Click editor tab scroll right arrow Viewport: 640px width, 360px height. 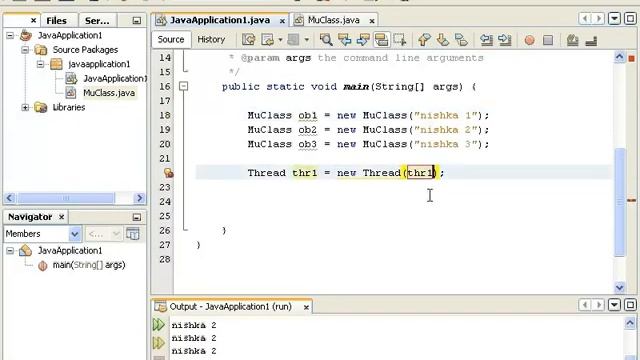599,19
